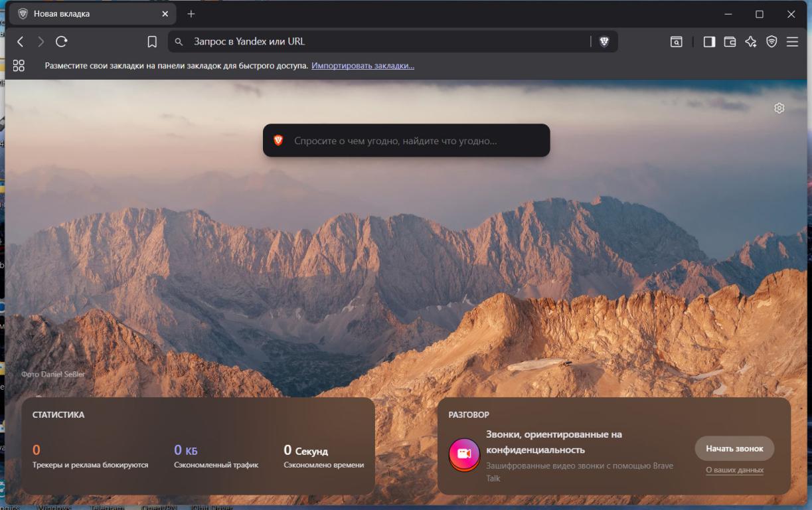Screen dimensions: 812x510
Task: Close the 'Новая вкладка' tab
Action: tap(165, 14)
